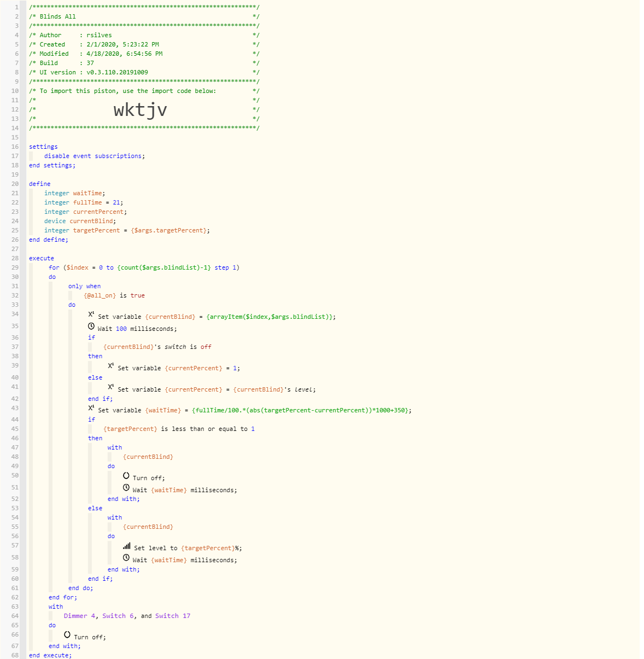Click the 'Dimmer 4' device name
Image resolution: width=644 pixels, height=659 pixels.
tap(79, 616)
